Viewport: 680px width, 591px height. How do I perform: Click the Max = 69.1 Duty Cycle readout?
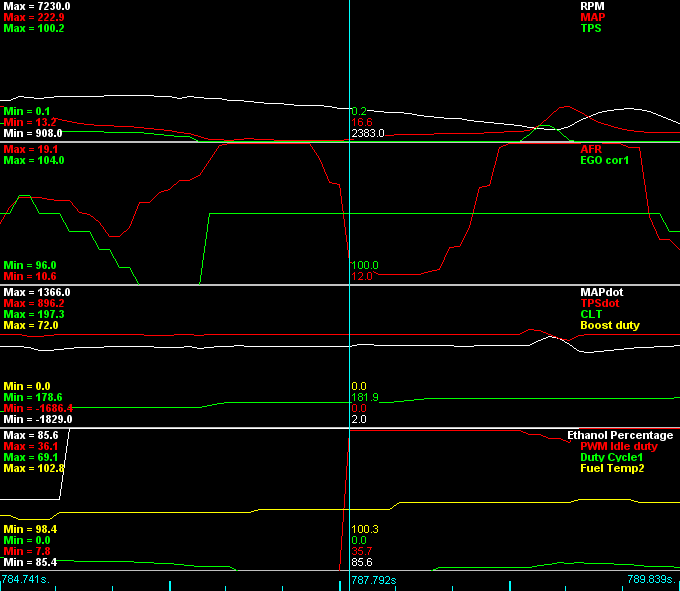(31, 457)
